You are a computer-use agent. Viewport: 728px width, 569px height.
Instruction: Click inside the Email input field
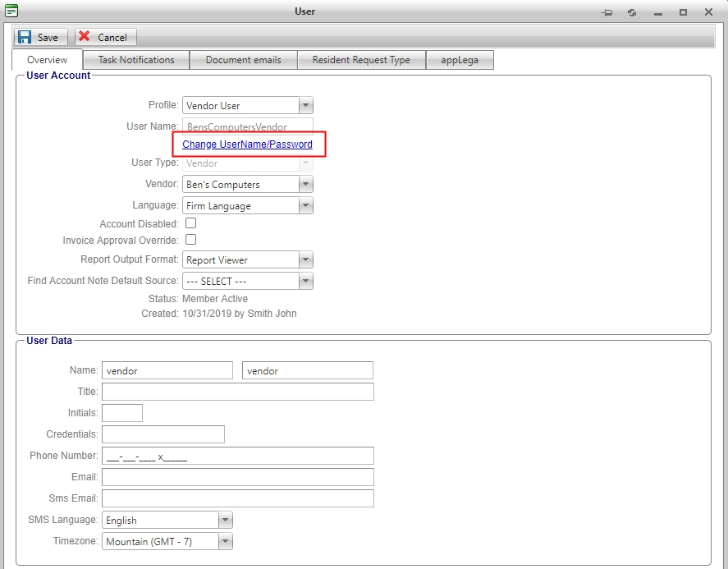point(238,476)
